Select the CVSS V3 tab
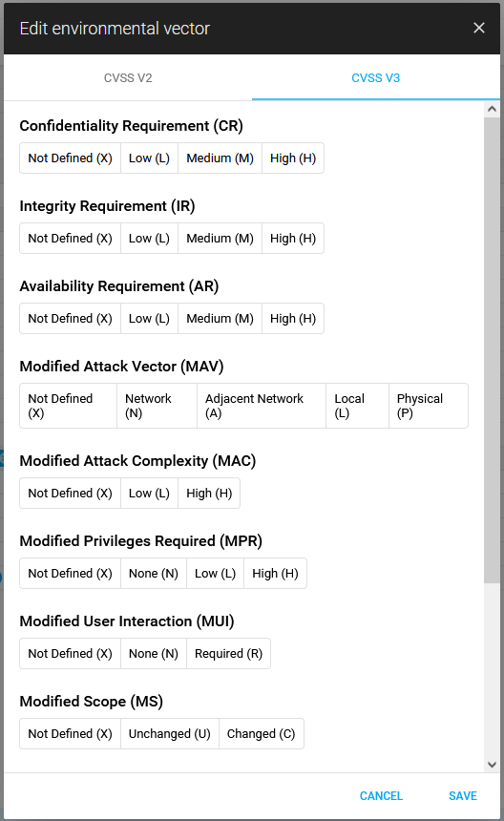 [x=376, y=78]
